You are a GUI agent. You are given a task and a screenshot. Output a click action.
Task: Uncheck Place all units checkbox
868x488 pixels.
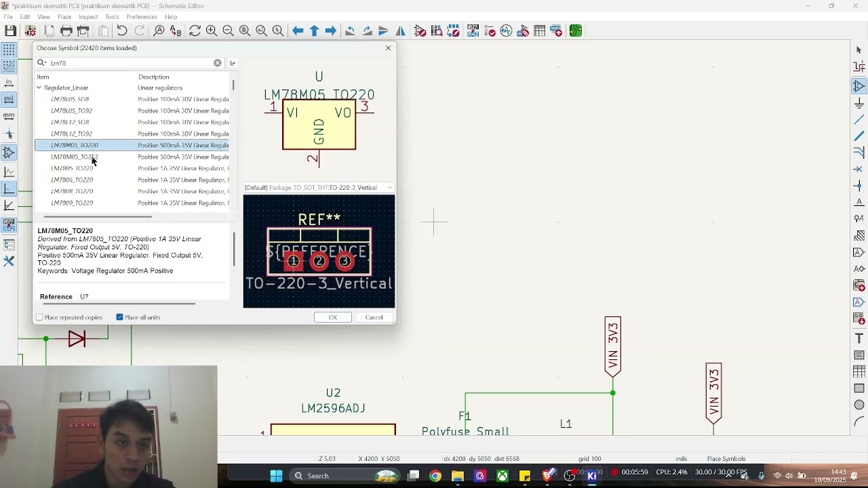(119, 317)
